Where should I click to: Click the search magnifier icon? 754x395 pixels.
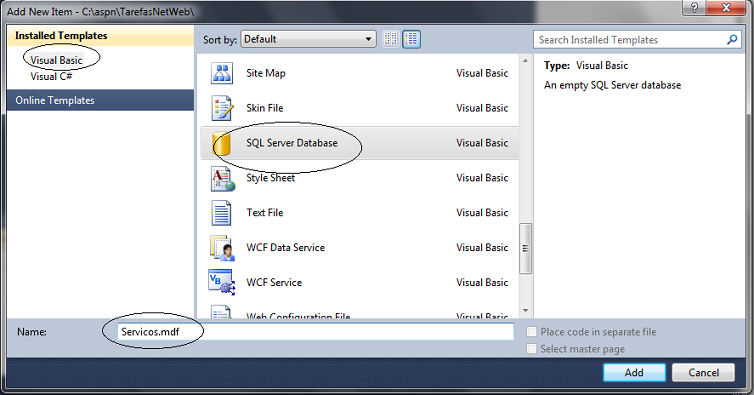[x=732, y=39]
